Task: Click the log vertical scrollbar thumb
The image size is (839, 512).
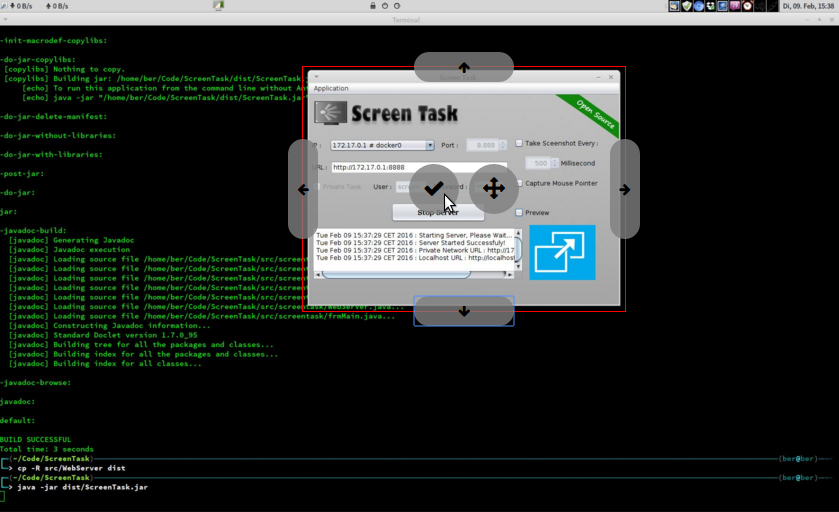Action: (518, 249)
